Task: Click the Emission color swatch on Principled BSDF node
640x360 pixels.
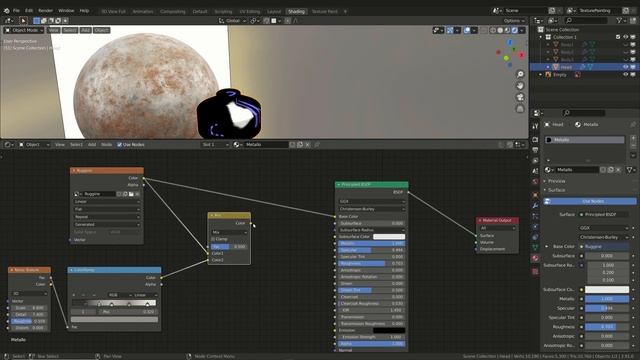Action: pos(389,330)
